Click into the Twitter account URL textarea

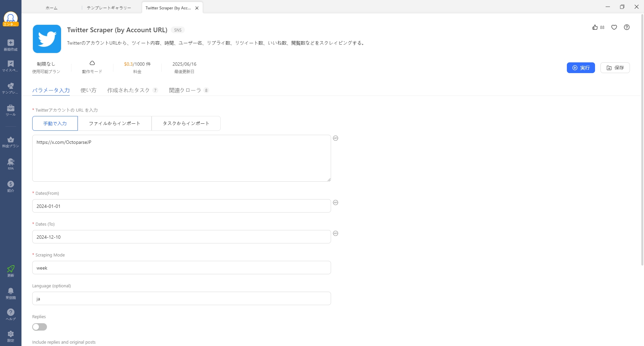click(181, 158)
